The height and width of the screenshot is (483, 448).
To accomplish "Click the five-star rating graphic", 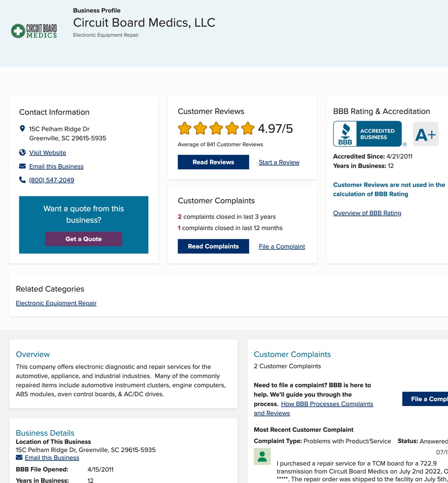I will [216, 128].
